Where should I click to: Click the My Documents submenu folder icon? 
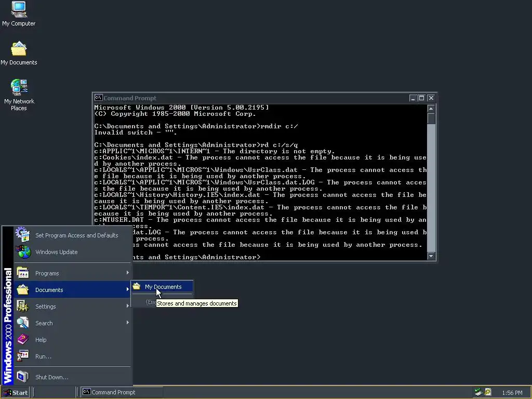[137, 286]
